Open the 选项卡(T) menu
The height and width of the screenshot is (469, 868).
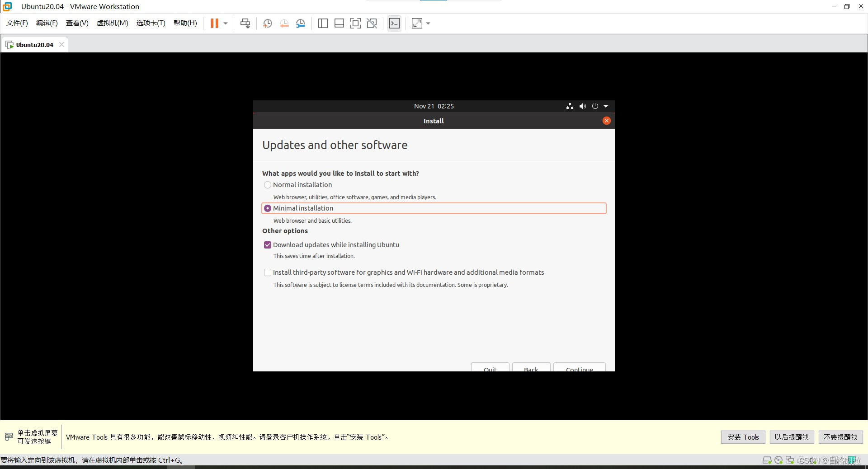(151, 23)
